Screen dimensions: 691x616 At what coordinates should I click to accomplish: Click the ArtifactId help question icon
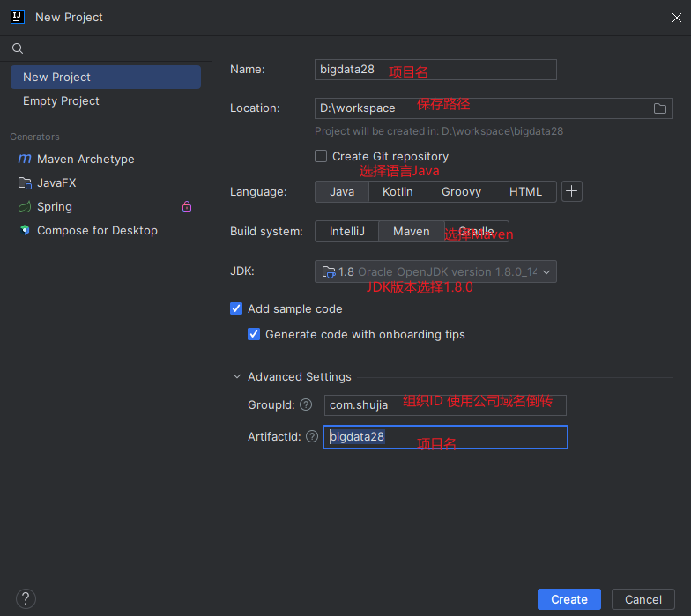coord(312,436)
